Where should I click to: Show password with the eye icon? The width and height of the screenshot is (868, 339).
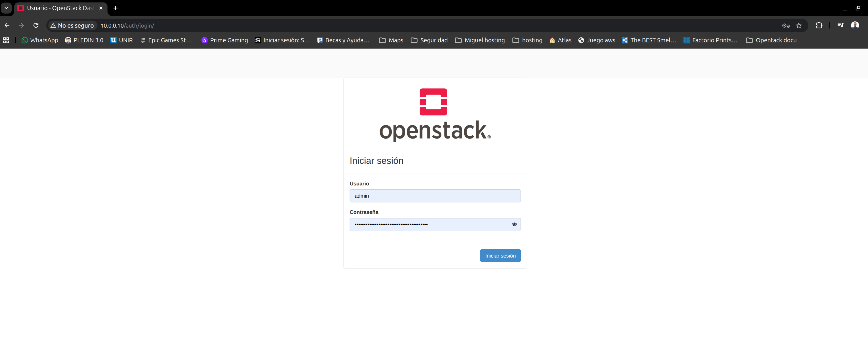click(514, 224)
